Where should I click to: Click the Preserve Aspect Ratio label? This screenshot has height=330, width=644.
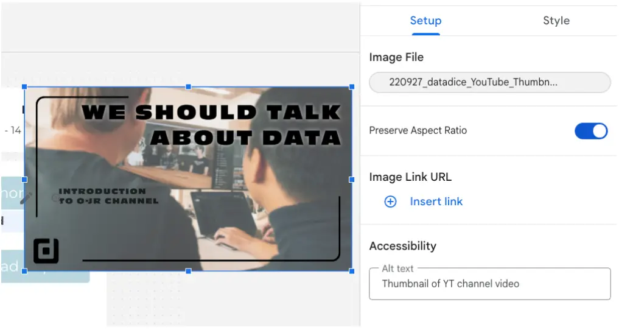pyautogui.click(x=418, y=131)
